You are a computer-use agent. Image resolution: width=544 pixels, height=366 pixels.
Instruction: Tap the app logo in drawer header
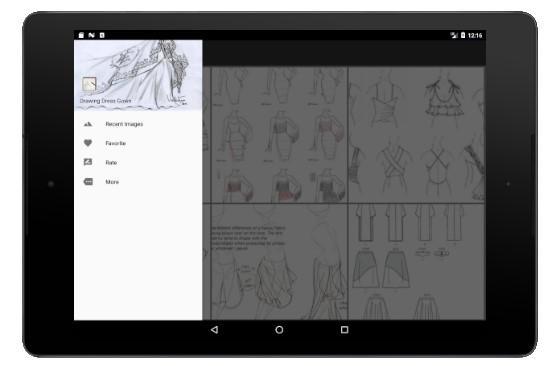point(89,84)
